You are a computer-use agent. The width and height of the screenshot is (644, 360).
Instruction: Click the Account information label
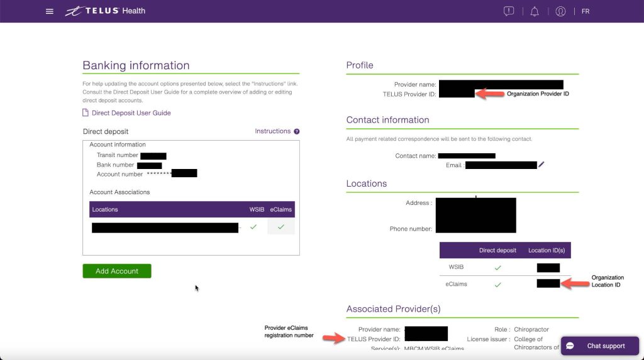tap(118, 145)
